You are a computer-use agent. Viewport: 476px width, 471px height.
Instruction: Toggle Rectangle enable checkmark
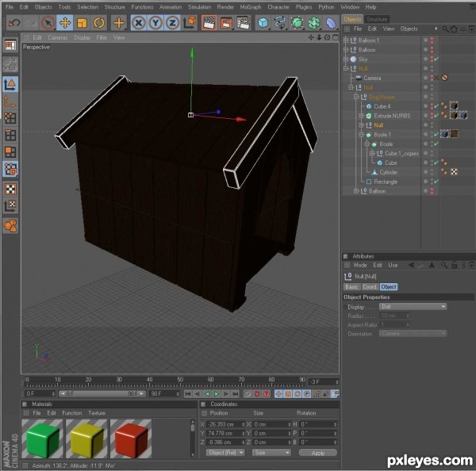point(436,182)
